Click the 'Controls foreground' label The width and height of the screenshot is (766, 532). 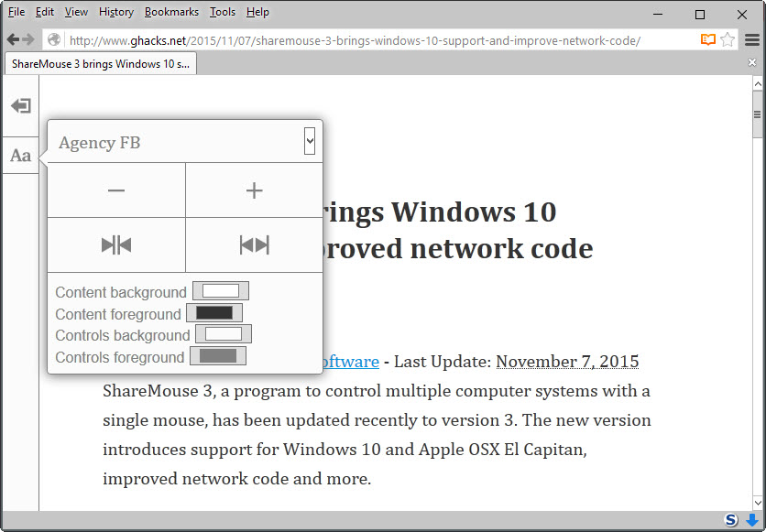(x=120, y=357)
